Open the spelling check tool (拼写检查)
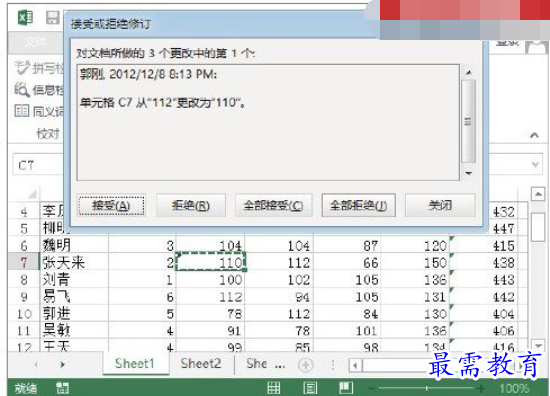Viewport: 550px width, 396px height. click(39, 68)
